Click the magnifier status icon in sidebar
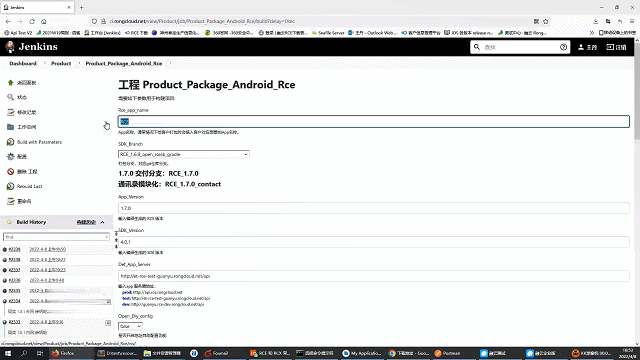The height and width of the screenshot is (360, 640). click(x=11, y=97)
